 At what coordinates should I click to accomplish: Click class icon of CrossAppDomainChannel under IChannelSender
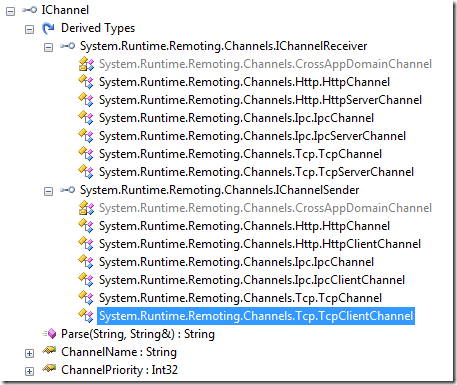(86, 208)
